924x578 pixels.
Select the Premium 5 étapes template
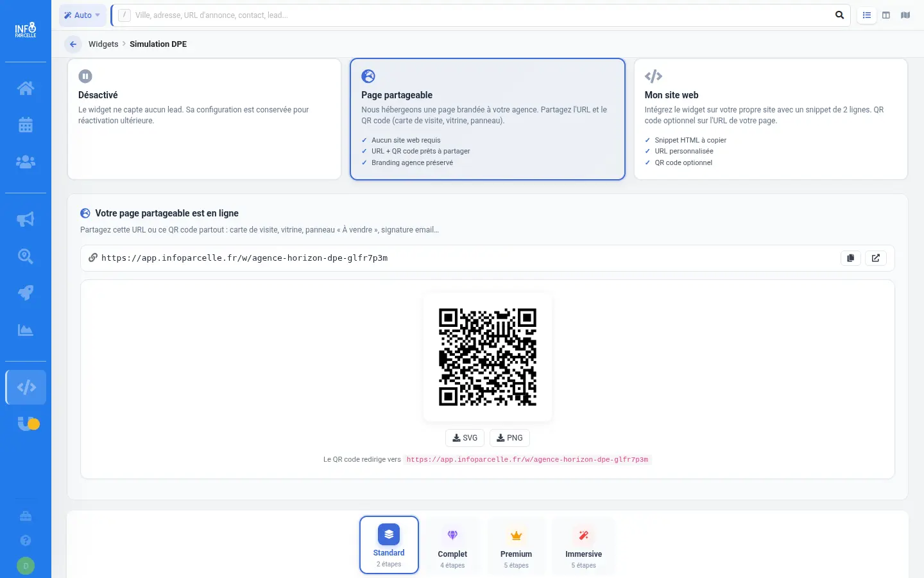coord(517,547)
